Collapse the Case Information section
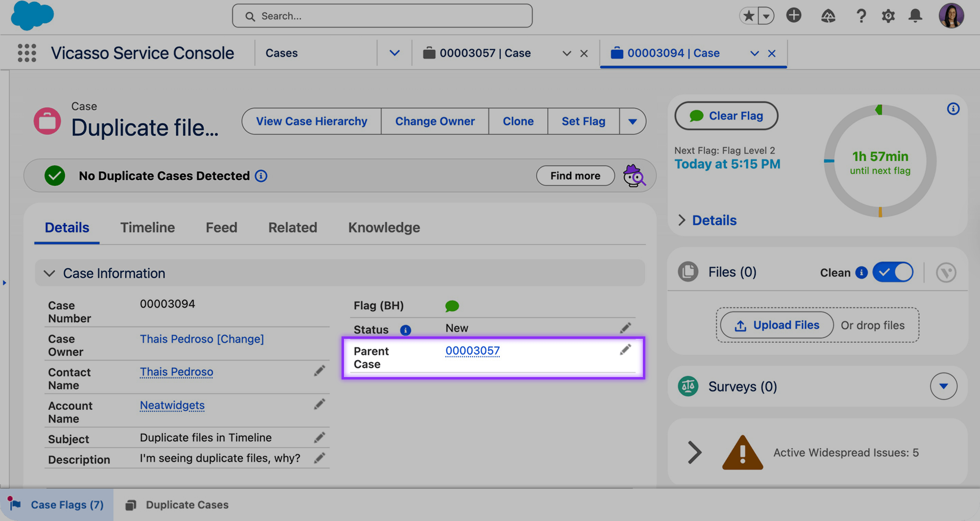Image resolution: width=980 pixels, height=521 pixels. (49, 273)
